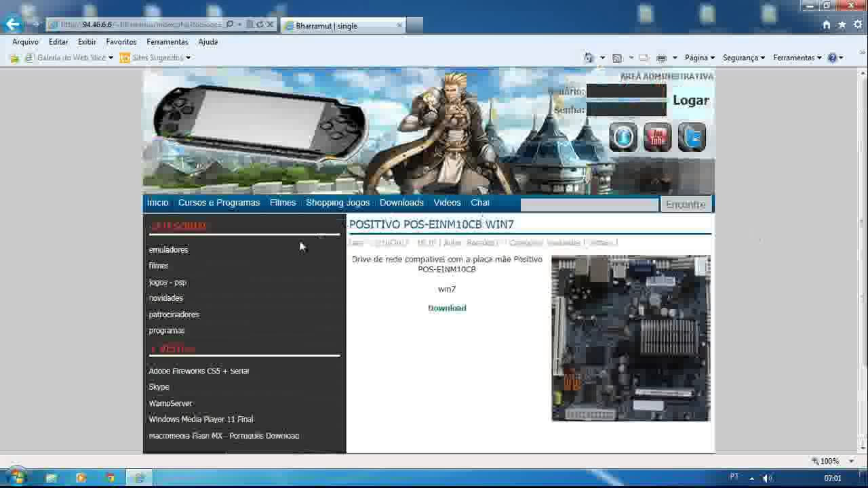Click the volume speaker tray icon
Viewport: 868px width, 488px height.
[x=768, y=478]
